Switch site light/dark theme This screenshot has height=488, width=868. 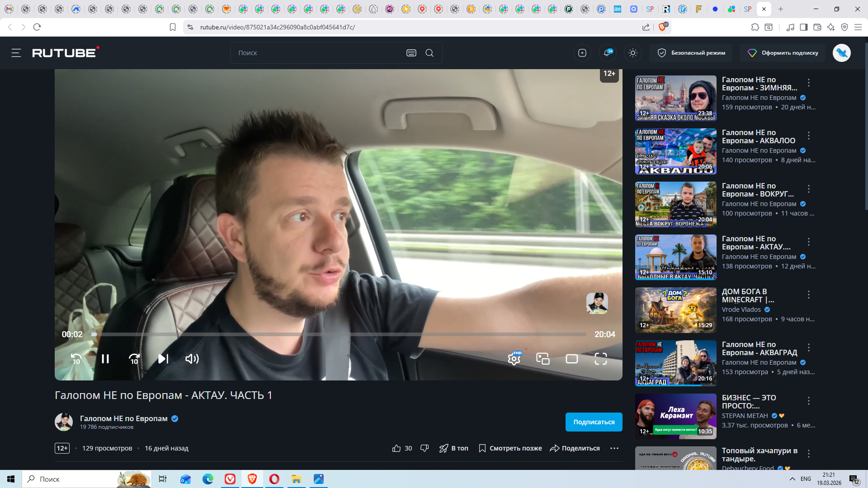(633, 53)
